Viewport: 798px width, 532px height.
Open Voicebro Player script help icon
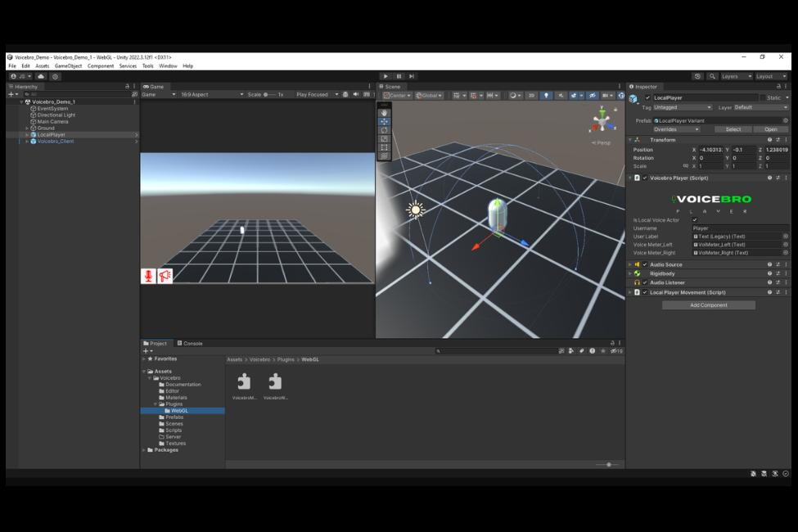(x=769, y=178)
